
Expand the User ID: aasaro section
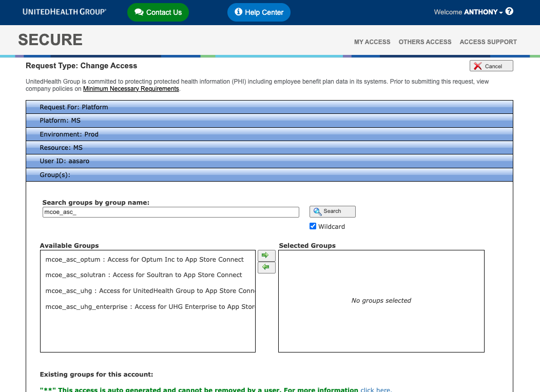[269, 161]
